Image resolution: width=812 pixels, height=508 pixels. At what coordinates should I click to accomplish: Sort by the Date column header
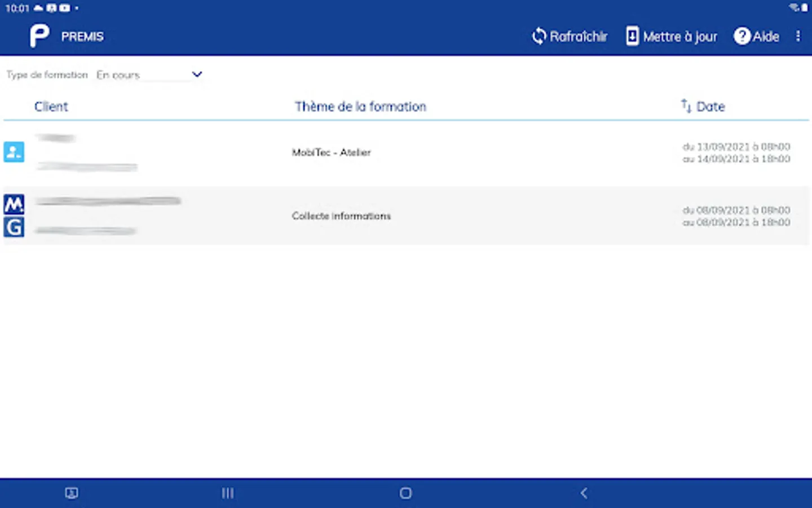(x=710, y=106)
